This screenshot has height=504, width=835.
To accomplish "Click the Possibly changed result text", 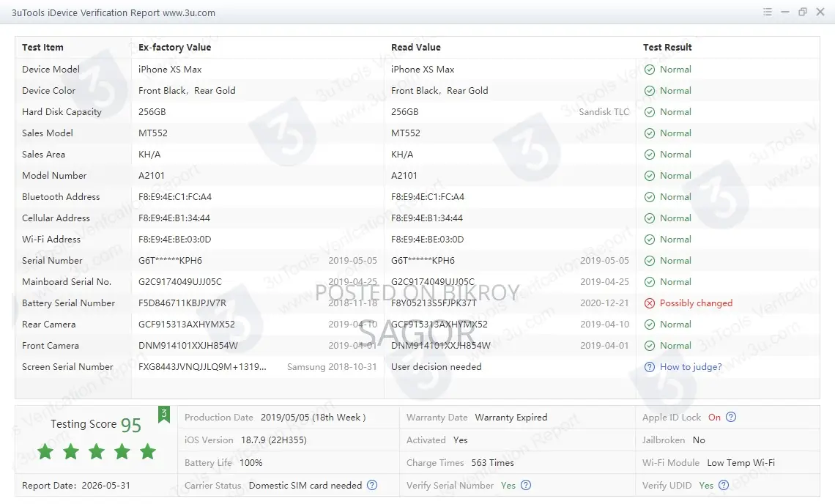I will pyautogui.click(x=696, y=303).
